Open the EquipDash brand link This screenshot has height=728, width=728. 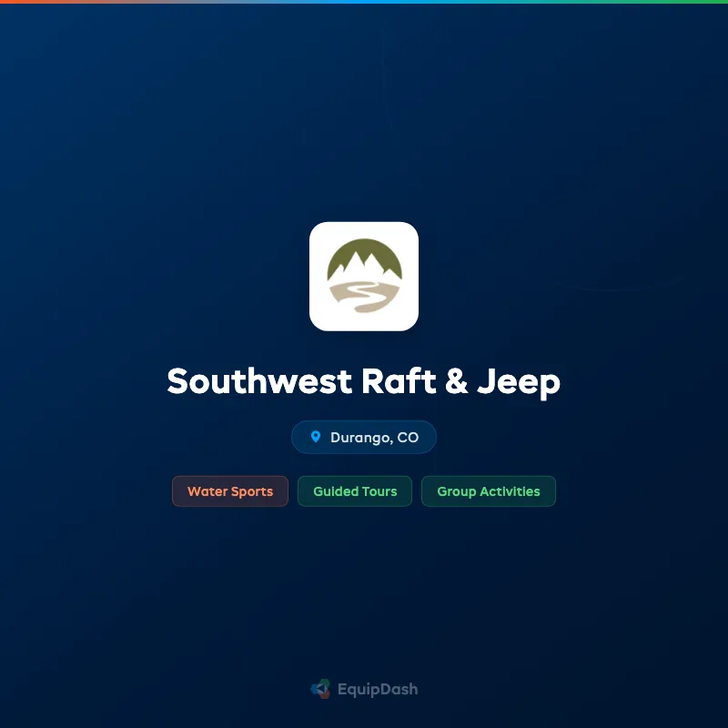click(x=364, y=689)
